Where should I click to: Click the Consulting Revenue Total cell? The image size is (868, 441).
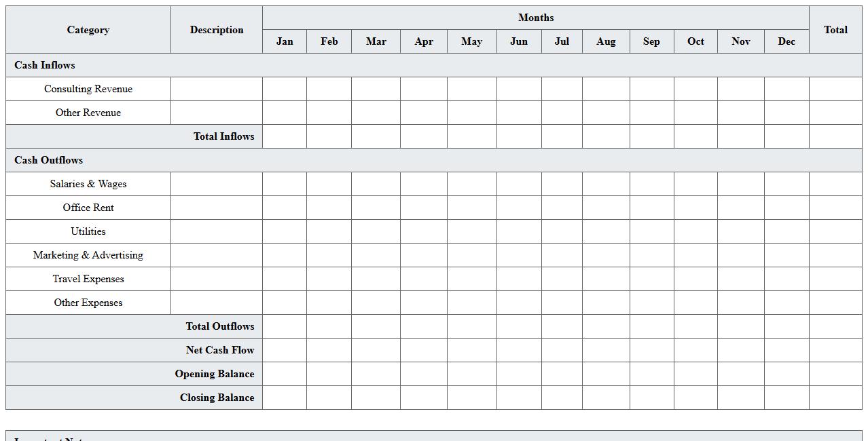(x=835, y=89)
